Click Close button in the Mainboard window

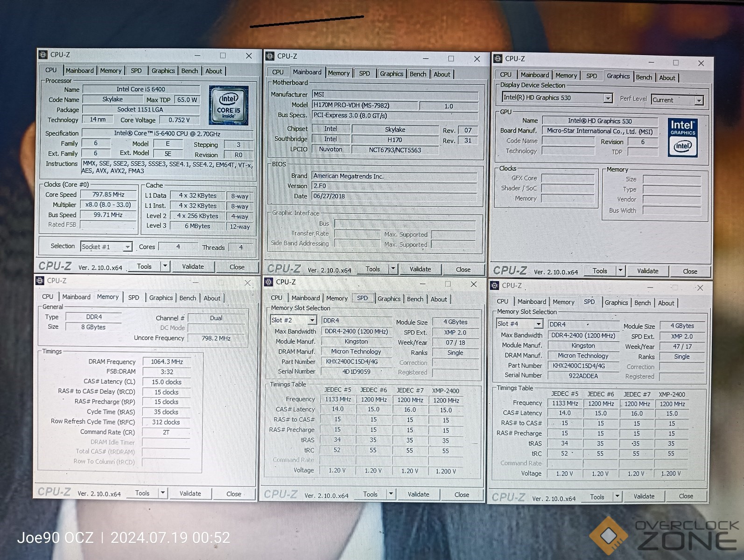(463, 269)
